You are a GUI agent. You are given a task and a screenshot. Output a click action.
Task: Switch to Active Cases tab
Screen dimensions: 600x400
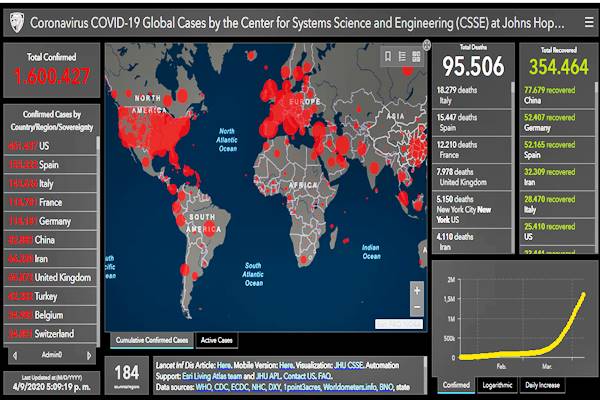[217, 340]
